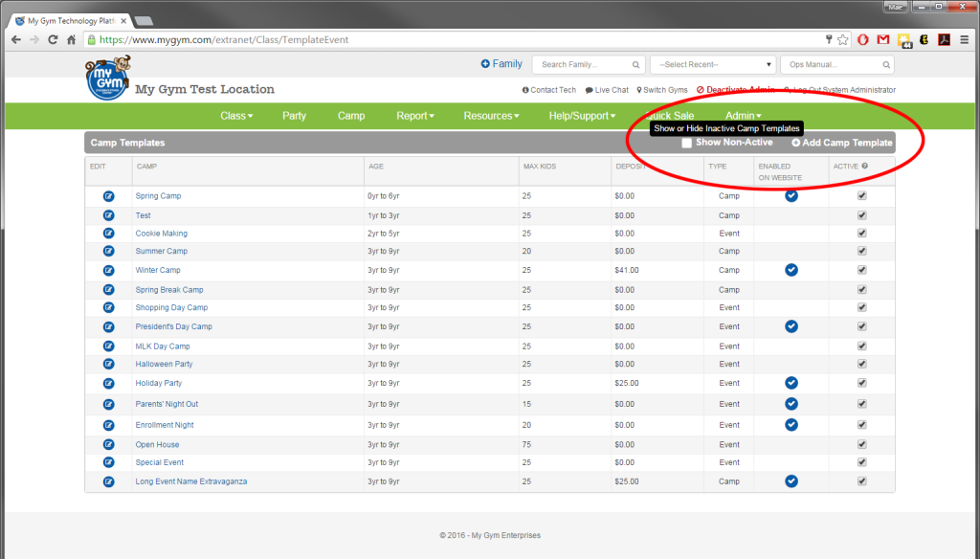Select Camp in the green navigation bar
This screenshot has height=559, width=980.
click(351, 116)
